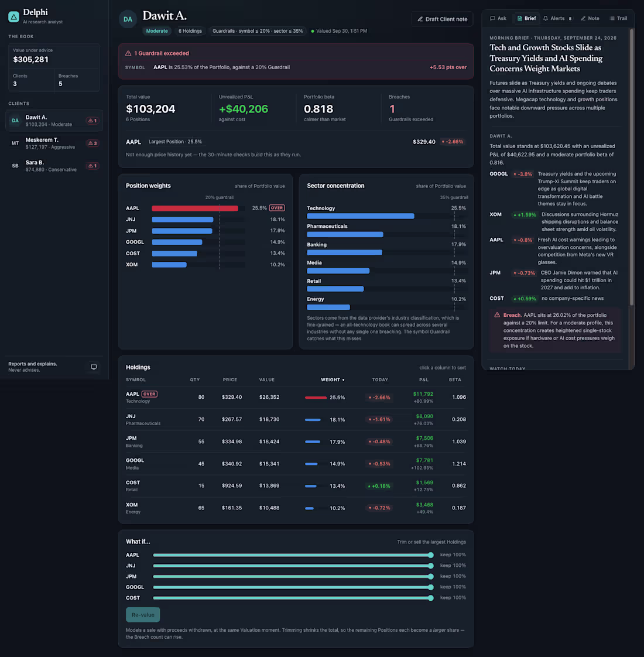Click the JPM what-if slider handle
This screenshot has width=644, height=657.
[431, 577]
